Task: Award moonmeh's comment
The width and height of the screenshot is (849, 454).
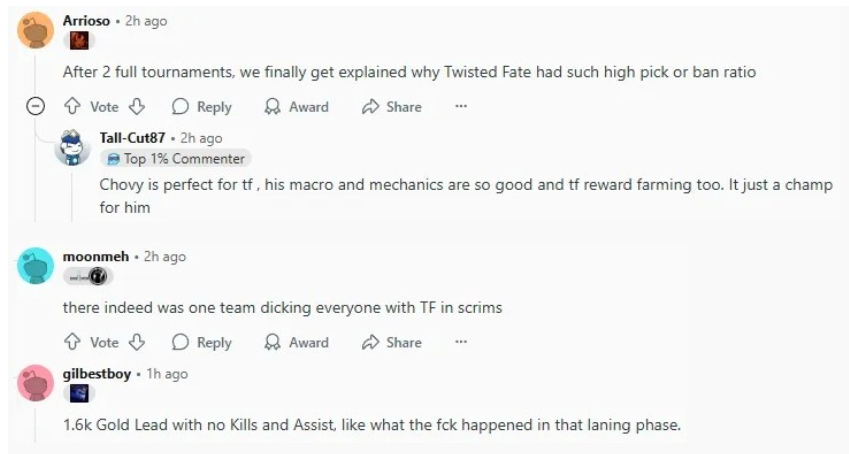Action: point(296,342)
